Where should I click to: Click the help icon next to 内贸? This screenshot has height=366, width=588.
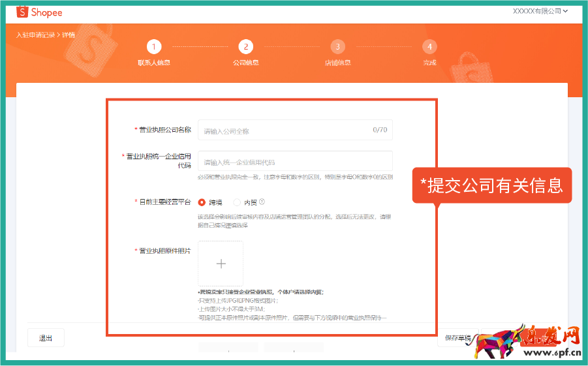pyautogui.click(x=262, y=202)
